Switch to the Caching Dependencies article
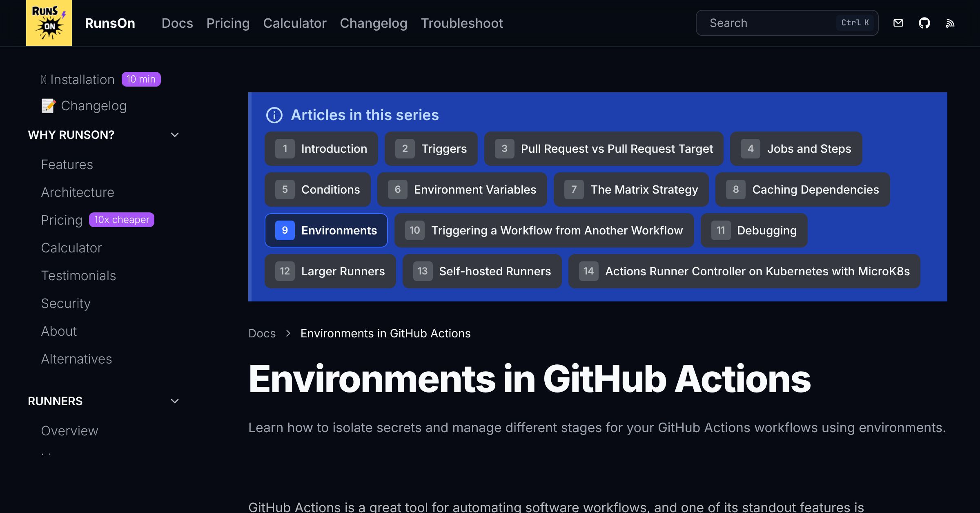Image resolution: width=980 pixels, height=513 pixels. click(802, 189)
